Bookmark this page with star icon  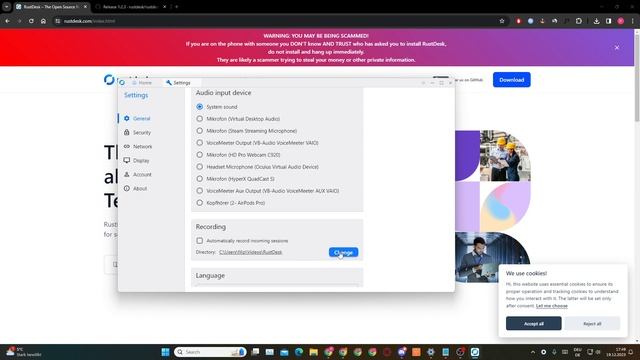pos(502,21)
